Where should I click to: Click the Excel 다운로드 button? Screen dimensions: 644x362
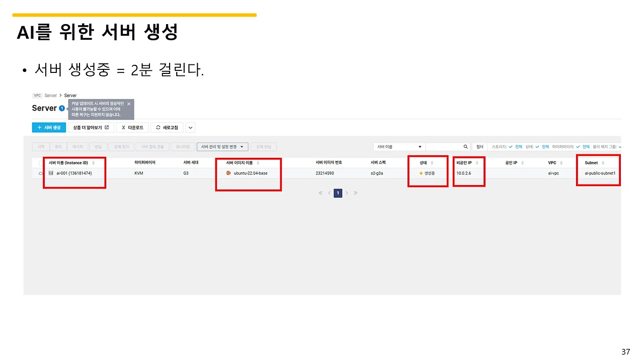point(132,128)
